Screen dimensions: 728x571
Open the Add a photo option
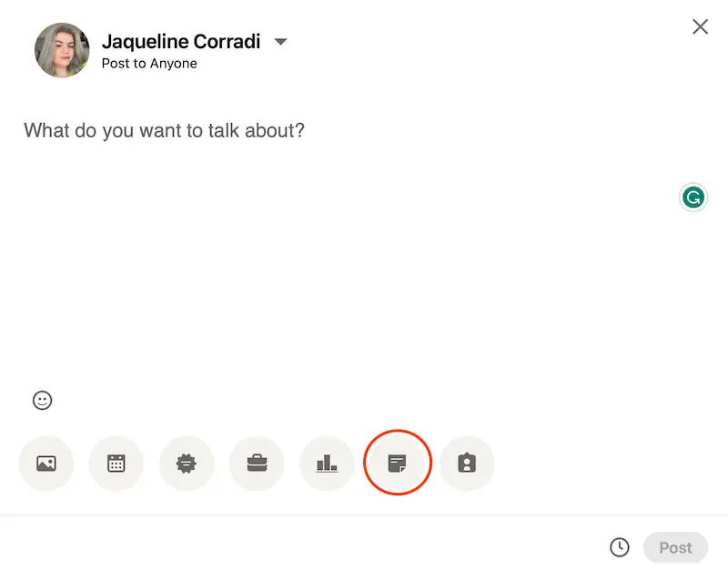(46, 464)
